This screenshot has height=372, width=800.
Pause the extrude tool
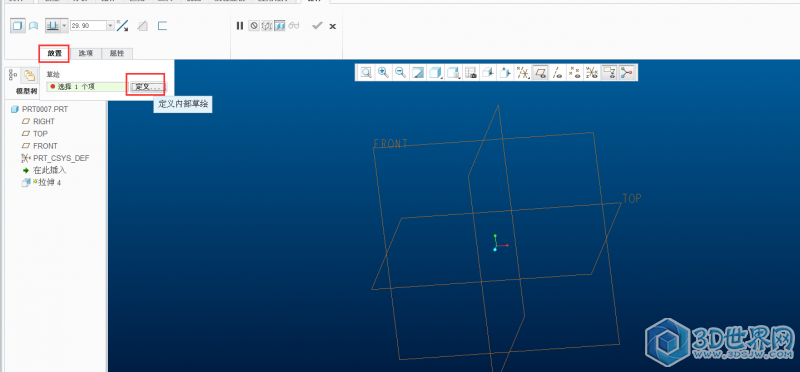(240, 26)
